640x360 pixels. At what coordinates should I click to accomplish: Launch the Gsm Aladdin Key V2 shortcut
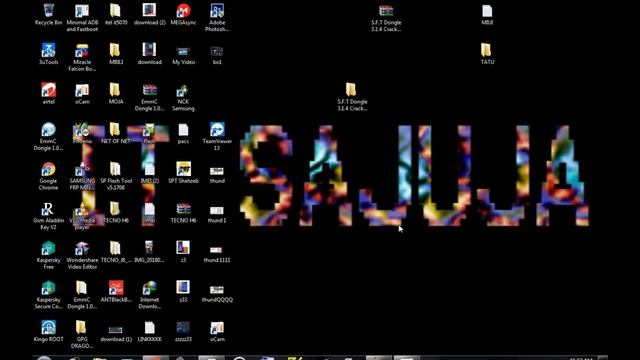48,209
